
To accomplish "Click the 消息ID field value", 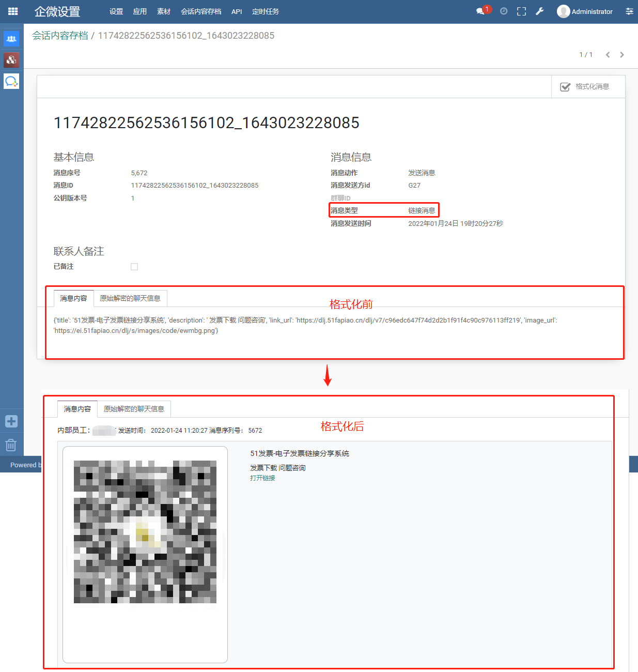I will coord(195,186).
